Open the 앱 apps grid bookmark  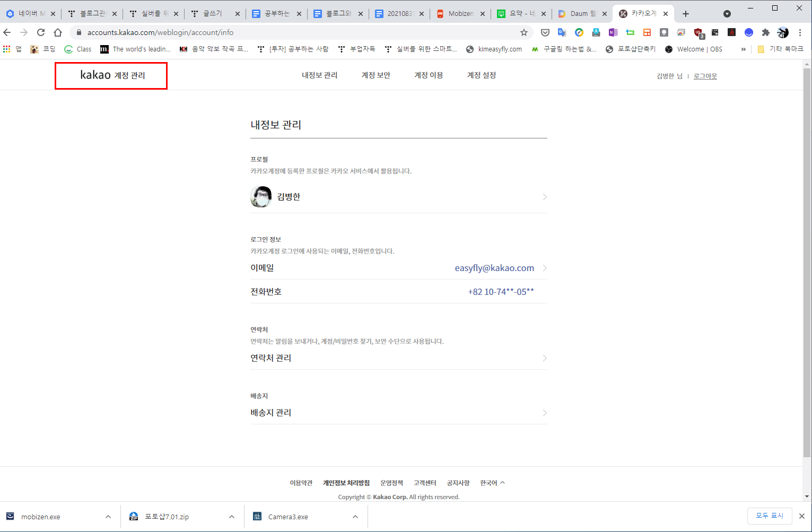[12, 49]
